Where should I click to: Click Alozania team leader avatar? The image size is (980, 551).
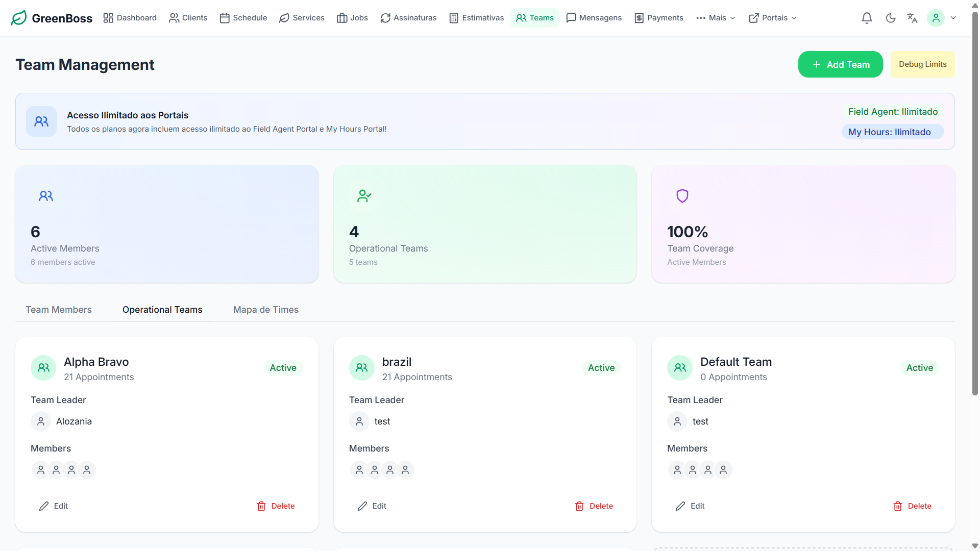point(41,421)
